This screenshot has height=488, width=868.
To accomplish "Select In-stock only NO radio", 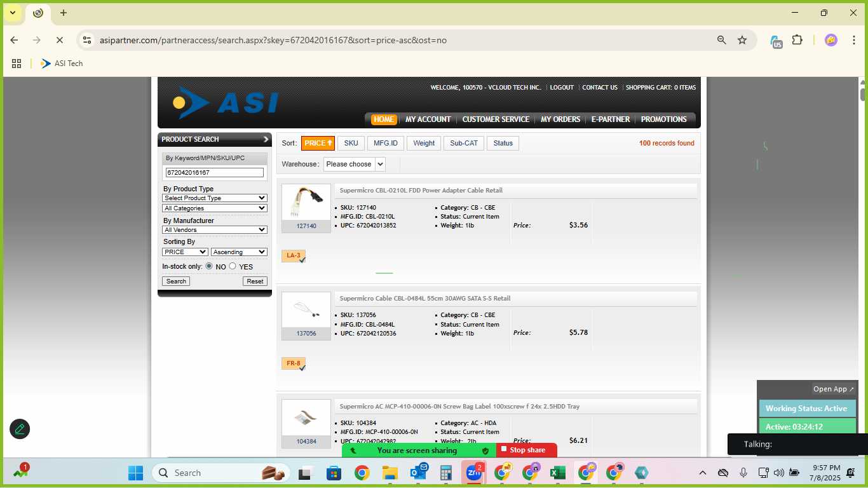I will (209, 266).
